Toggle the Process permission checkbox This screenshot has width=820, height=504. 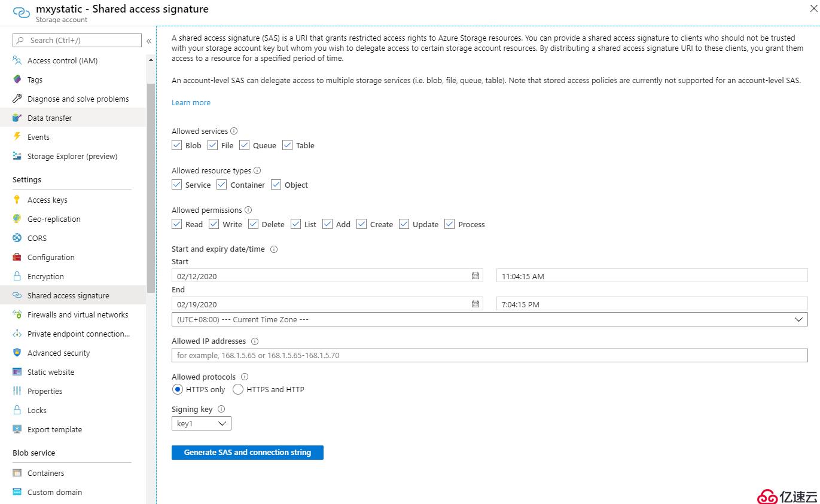[450, 224]
